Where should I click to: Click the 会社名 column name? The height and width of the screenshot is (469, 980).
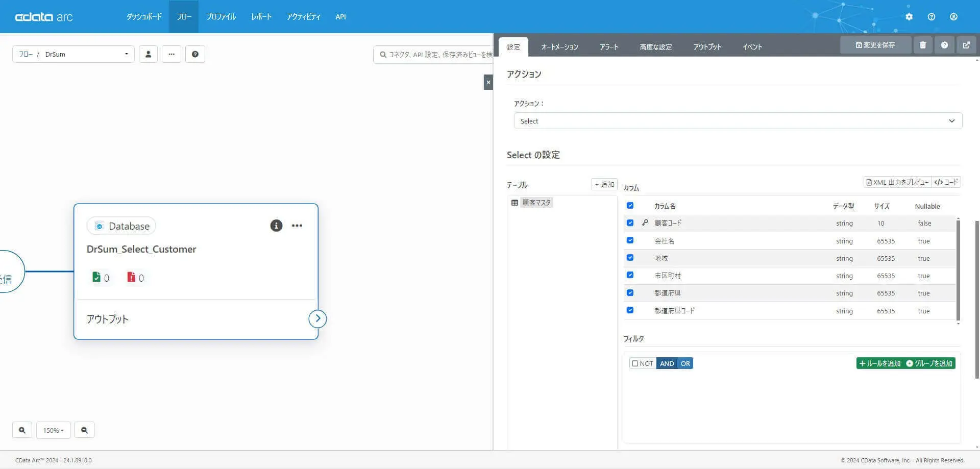point(664,241)
